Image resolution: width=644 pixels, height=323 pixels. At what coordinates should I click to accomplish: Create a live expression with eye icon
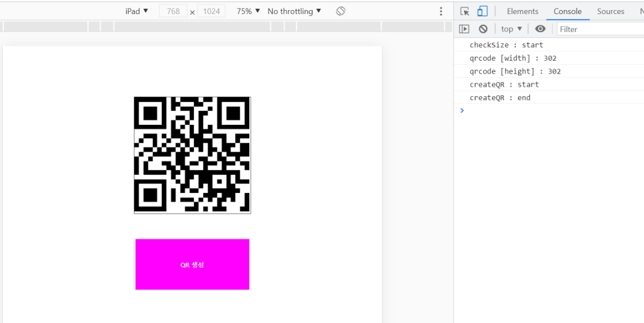[540, 29]
